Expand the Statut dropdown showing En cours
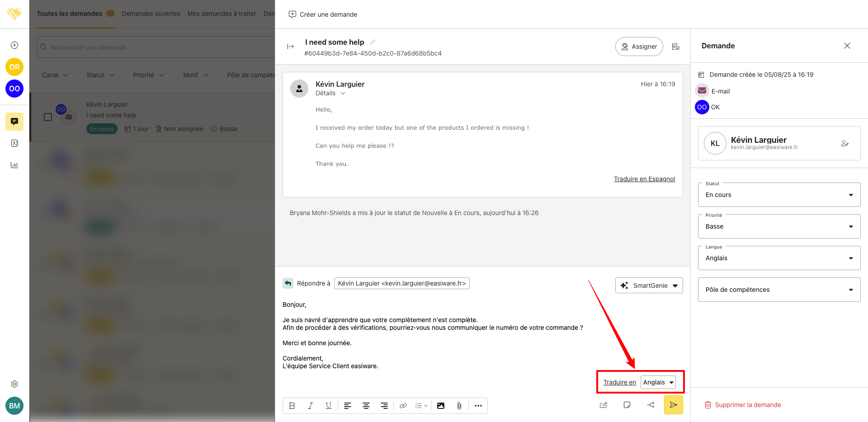Screen dimensions: 868x422 pyautogui.click(x=778, y=195)
